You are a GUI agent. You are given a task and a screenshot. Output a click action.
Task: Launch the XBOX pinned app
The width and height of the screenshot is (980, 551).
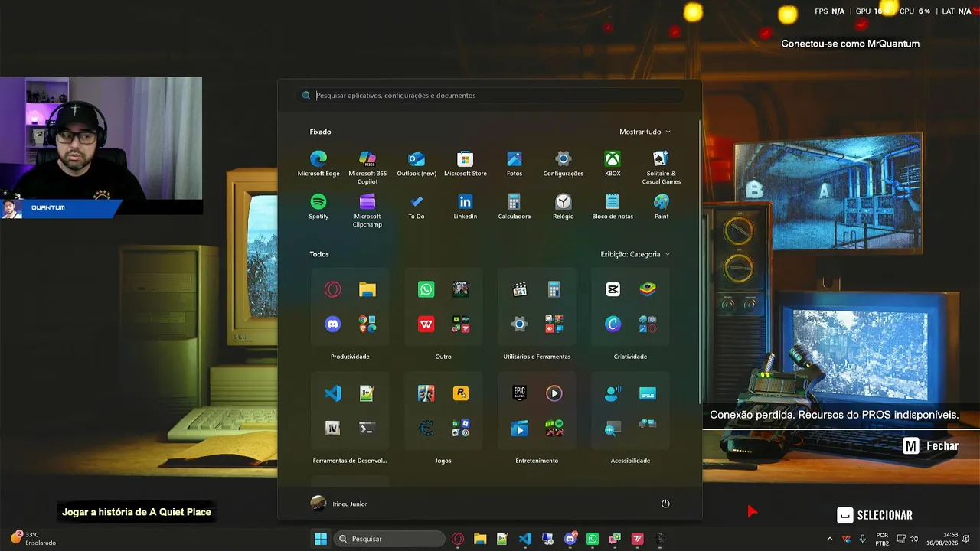pos(612,163)
